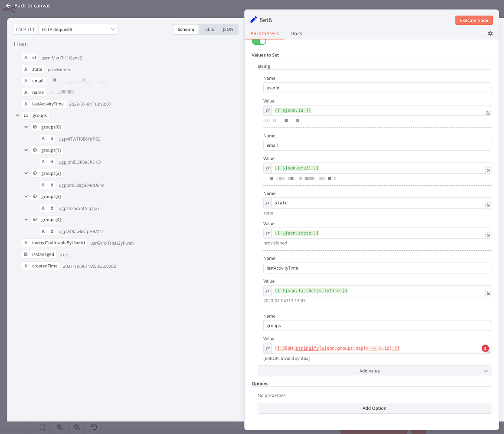Click the groups array list icon
The image size is (504, 434).
coord(26,115)
